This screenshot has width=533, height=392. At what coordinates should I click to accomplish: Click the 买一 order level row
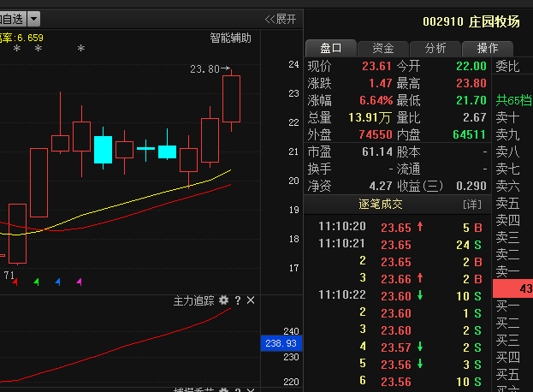(513, 306)
